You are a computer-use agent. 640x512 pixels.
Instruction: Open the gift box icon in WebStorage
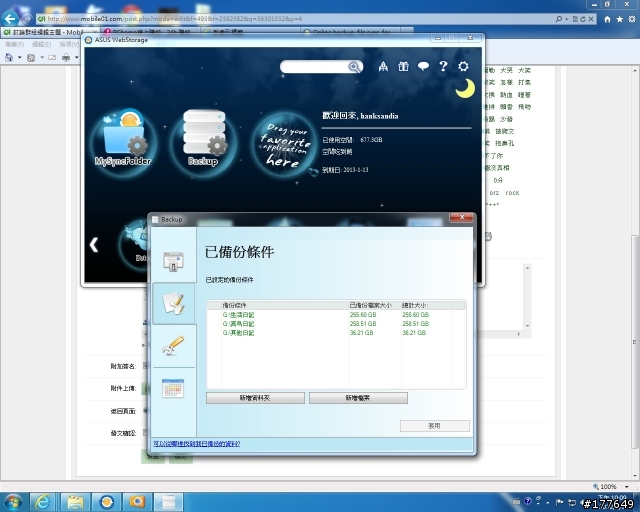403,66
